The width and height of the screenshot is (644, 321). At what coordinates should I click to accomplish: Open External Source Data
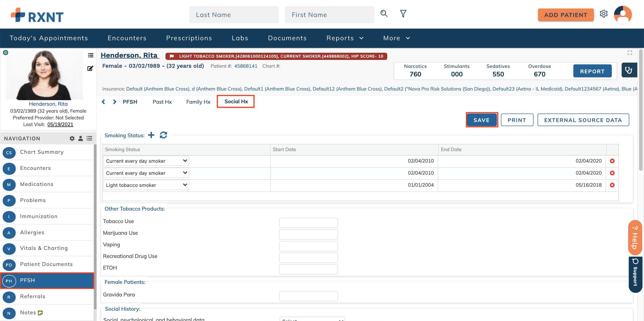[583, 120]
